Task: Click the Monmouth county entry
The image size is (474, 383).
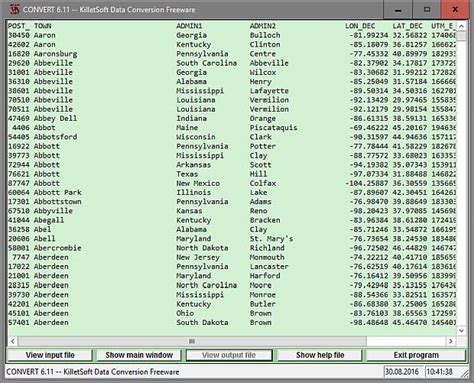Action: 267,257
